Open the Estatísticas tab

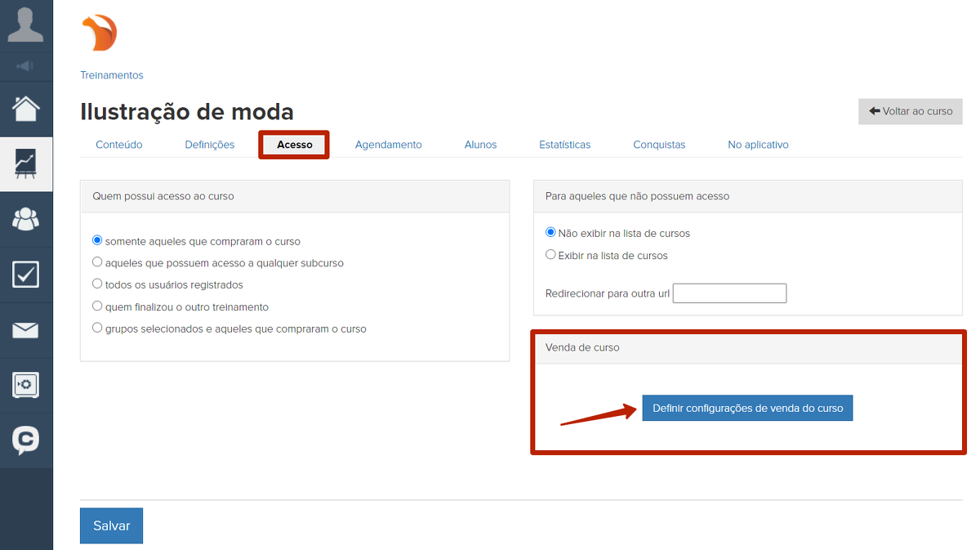tap(564, 145)
